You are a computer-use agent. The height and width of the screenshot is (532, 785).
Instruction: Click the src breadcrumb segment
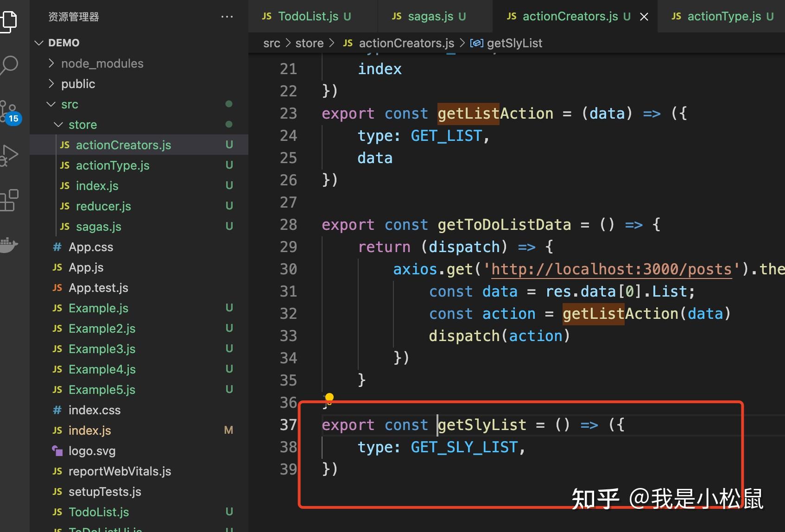pos(272,43)
